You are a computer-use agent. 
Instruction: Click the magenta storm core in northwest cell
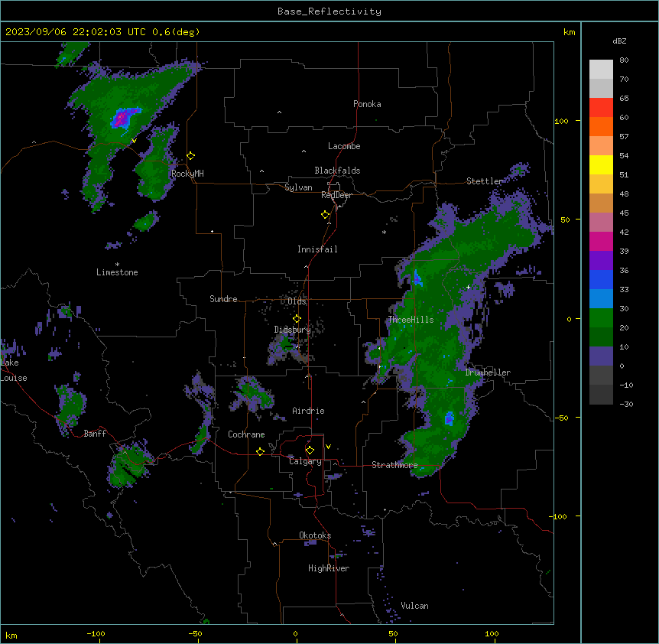pyautogui.click(x=122, y=118)
